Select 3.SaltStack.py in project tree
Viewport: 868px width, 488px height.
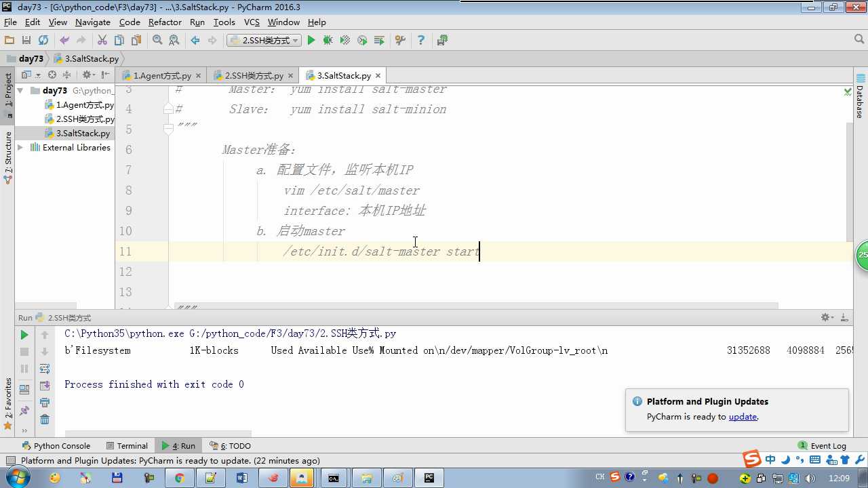coord(77,134)
